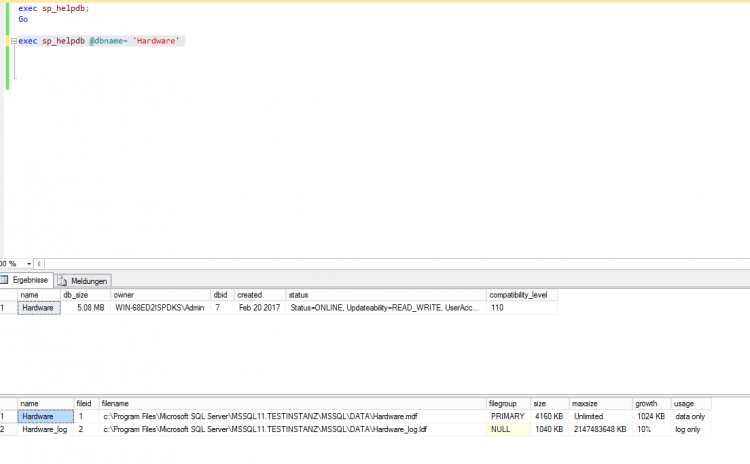750x464 pixels.
Task: Select the status cell showing Status=ONLINE
Action: coord(385,308)
